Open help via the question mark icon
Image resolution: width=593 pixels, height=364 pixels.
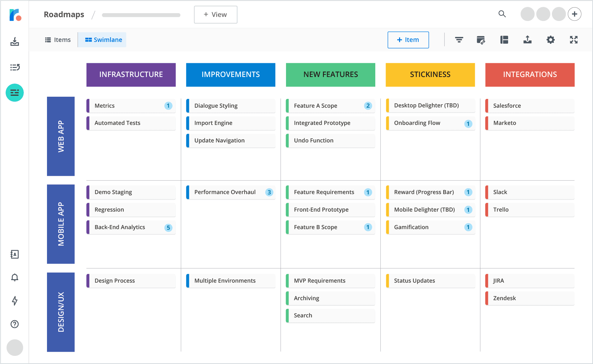point(14,324)
